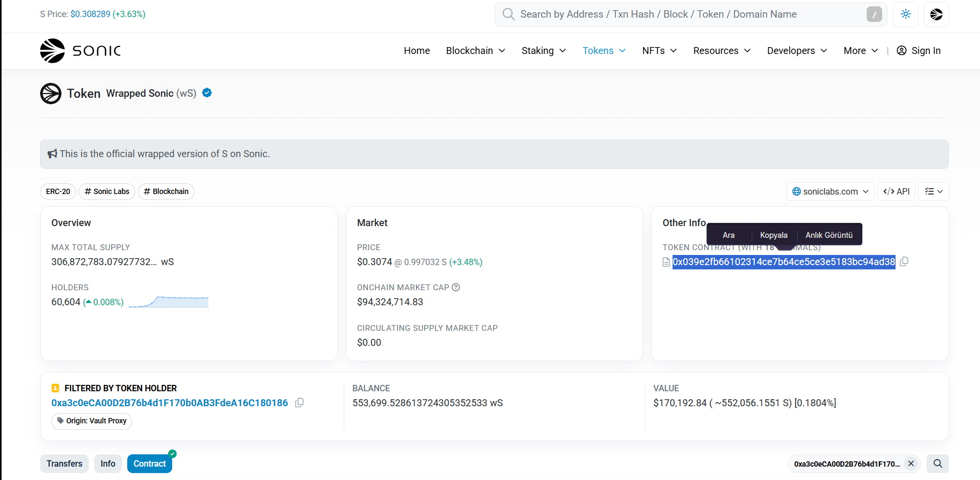
Task: Click Anlık Görüntü in the popup
Action: pos(829,235)
